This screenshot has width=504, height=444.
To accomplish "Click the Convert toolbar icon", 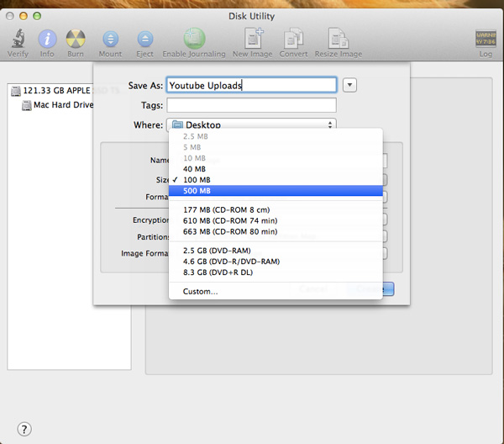I will pos(293,39).
